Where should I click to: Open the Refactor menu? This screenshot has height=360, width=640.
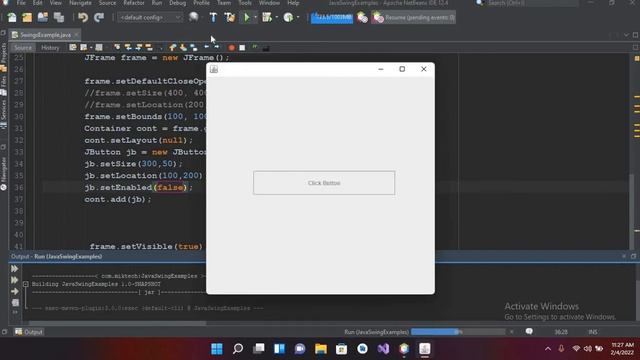tap(134, 3)
